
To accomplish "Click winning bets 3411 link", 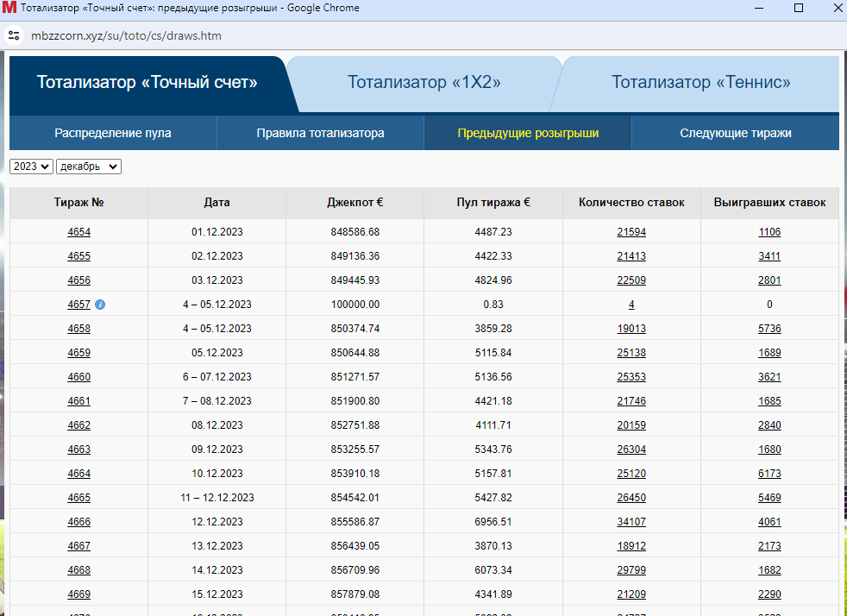I will pos(769,256).
